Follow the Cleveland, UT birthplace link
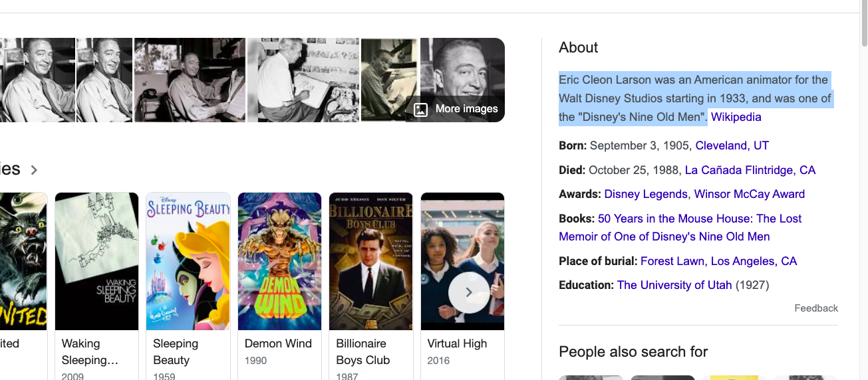The height and width of the screenshot is (380, 868). (732, 145)
